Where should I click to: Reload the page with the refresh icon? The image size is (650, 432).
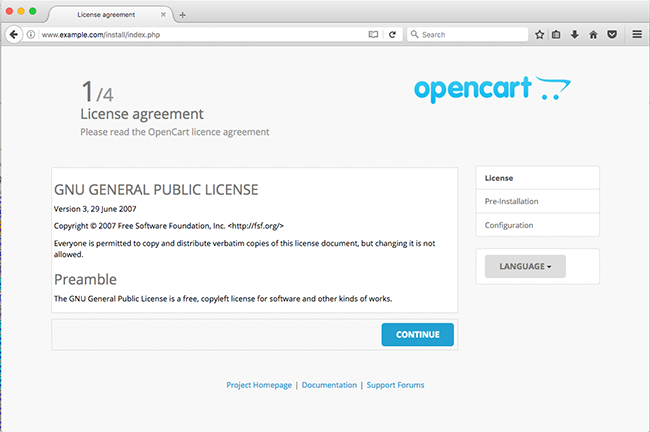point(392,34)
